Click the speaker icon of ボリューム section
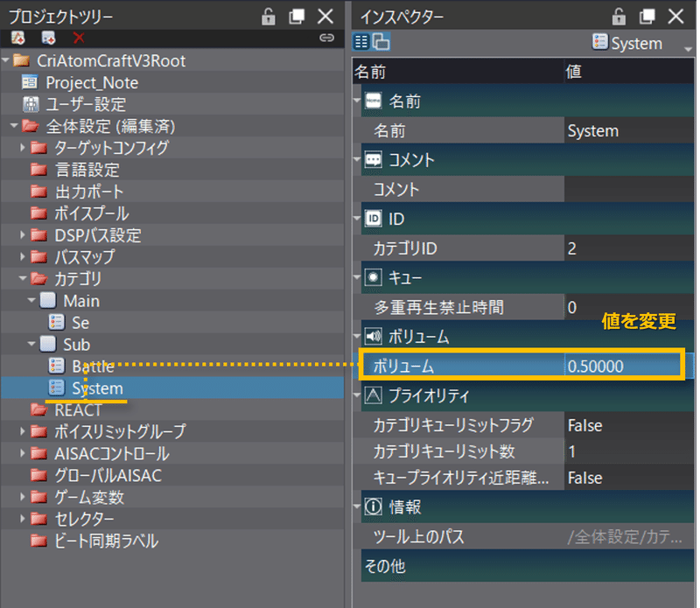Image resolution: width=700 pixels, height=608 pixels. 374,336
